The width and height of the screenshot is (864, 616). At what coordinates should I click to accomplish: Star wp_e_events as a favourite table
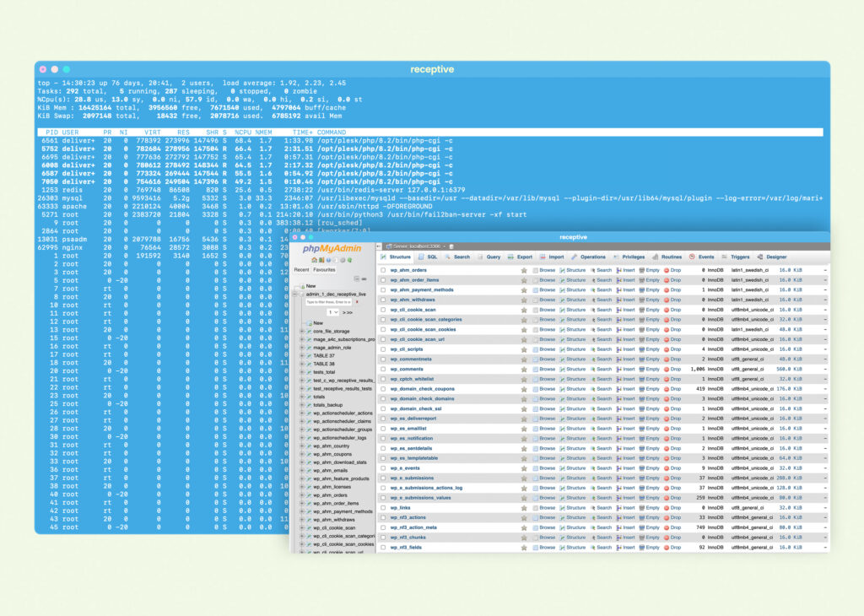tap(524, 468)
